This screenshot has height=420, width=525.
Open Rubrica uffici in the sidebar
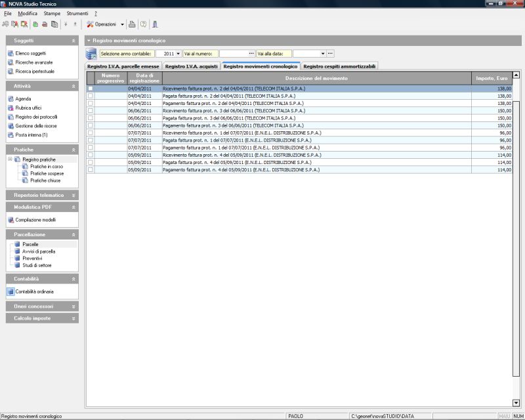[x=28, y=108]
